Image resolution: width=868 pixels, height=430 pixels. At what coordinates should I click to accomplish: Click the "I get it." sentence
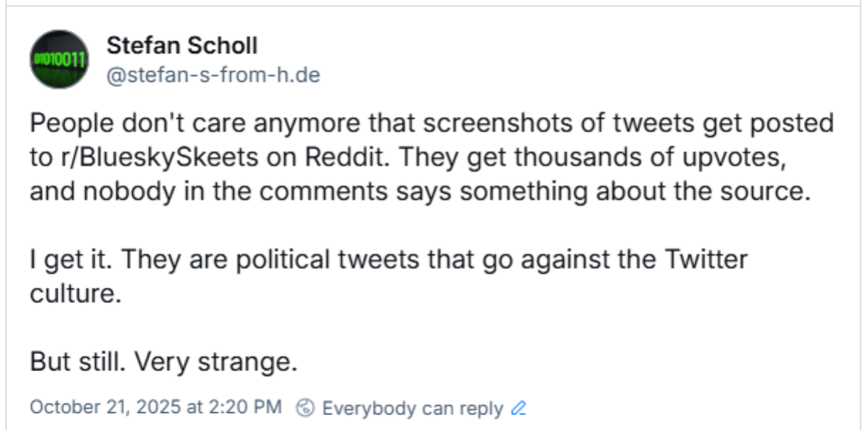point(69,260)
